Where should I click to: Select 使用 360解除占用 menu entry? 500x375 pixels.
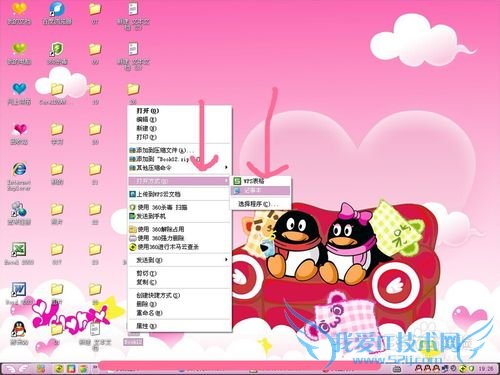click(180, 229)
